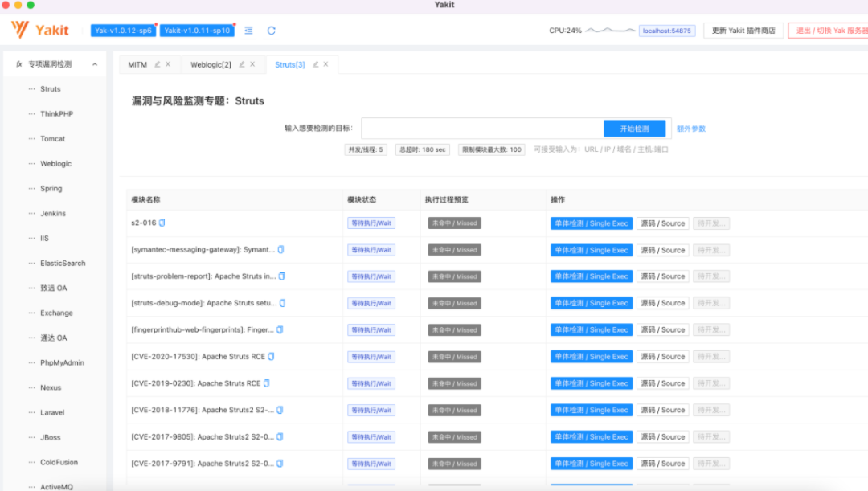Open 通达 OA in the sidebar
868x491 pixels.
pyautogui.click(x=55, y=338)
